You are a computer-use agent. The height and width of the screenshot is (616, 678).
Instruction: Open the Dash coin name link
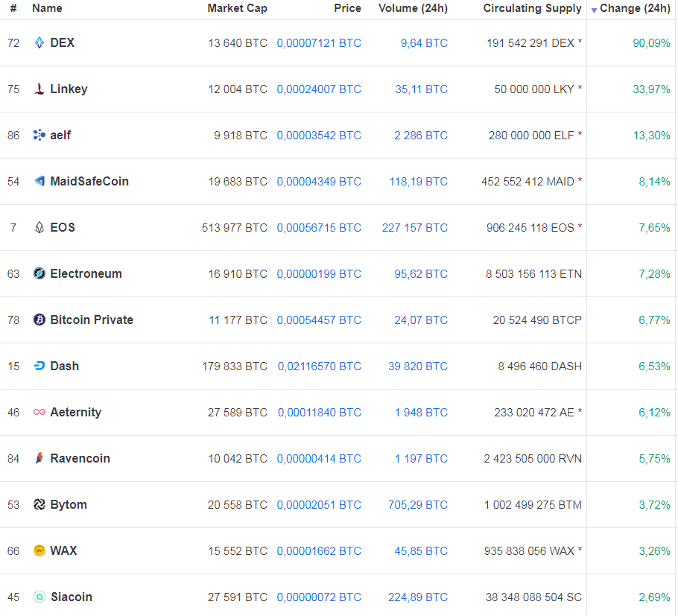pyautogui.click(x=64, y=366)
